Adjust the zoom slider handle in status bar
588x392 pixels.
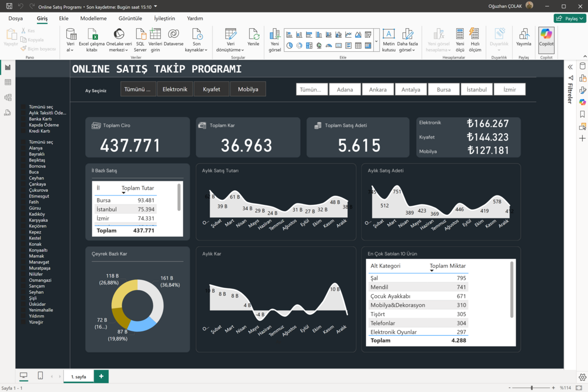click(x=532, y=387)
